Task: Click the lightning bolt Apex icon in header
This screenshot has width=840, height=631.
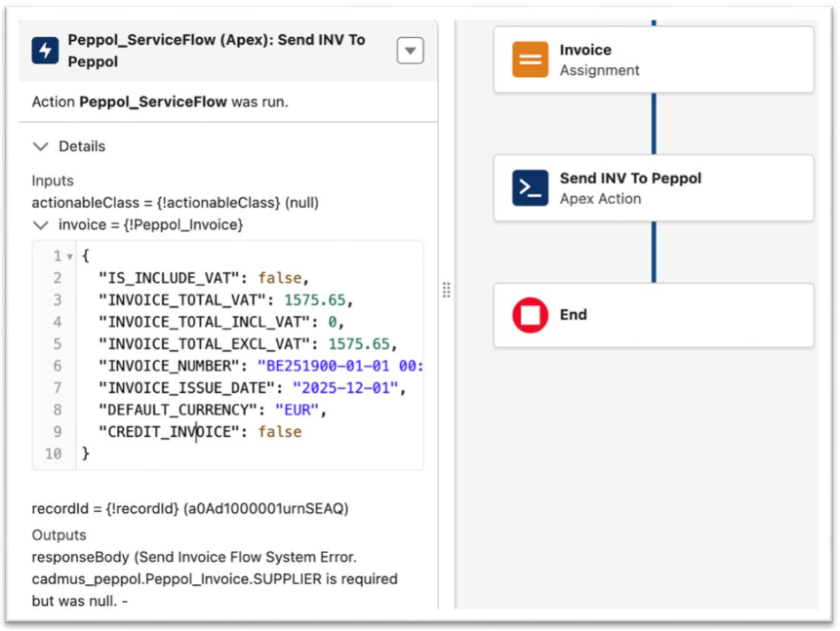Action: click(45, 51)
